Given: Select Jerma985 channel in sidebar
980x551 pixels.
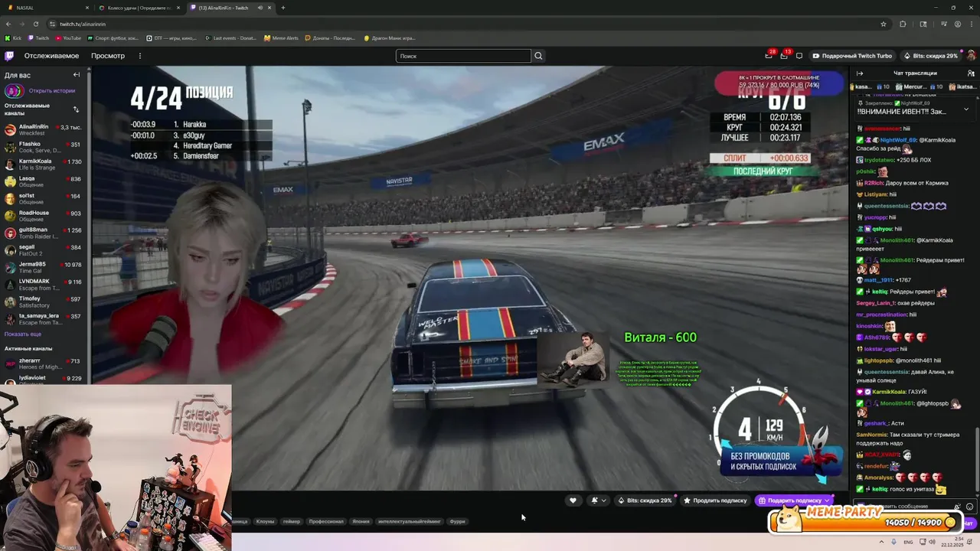Looking at the screenshot, I should click(x=44, y=267).
